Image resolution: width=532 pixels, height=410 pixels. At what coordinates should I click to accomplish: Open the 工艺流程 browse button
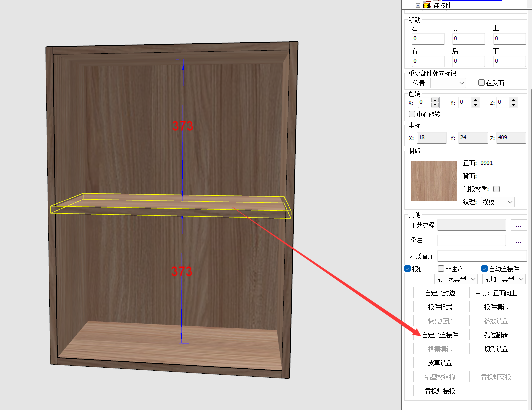click(518, 225)
